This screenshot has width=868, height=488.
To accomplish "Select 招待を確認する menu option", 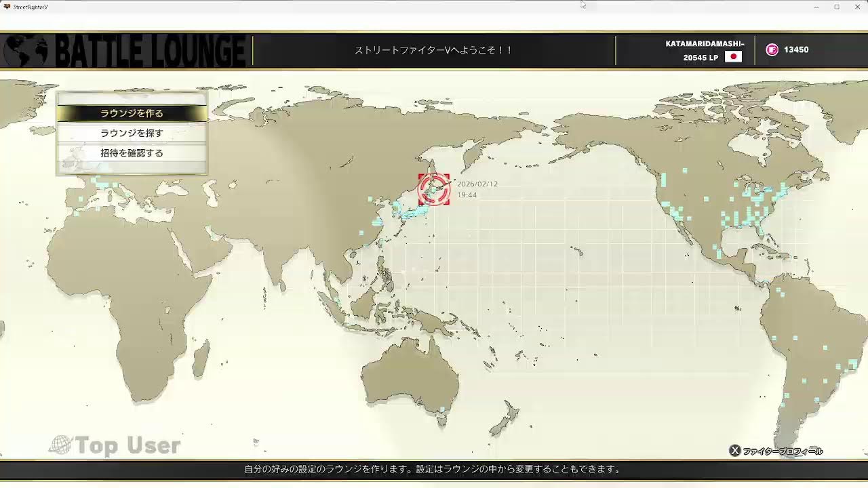I will click(132, 152).
